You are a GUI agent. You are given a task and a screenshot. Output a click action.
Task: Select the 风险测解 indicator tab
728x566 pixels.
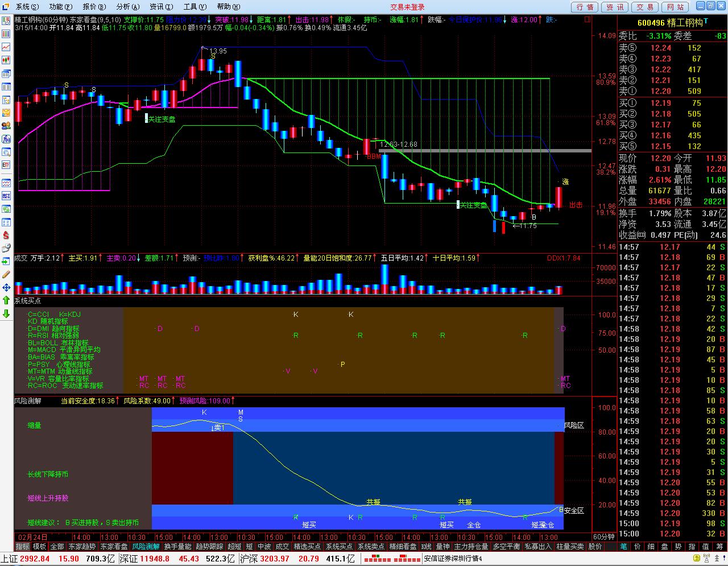coord(146,547)
